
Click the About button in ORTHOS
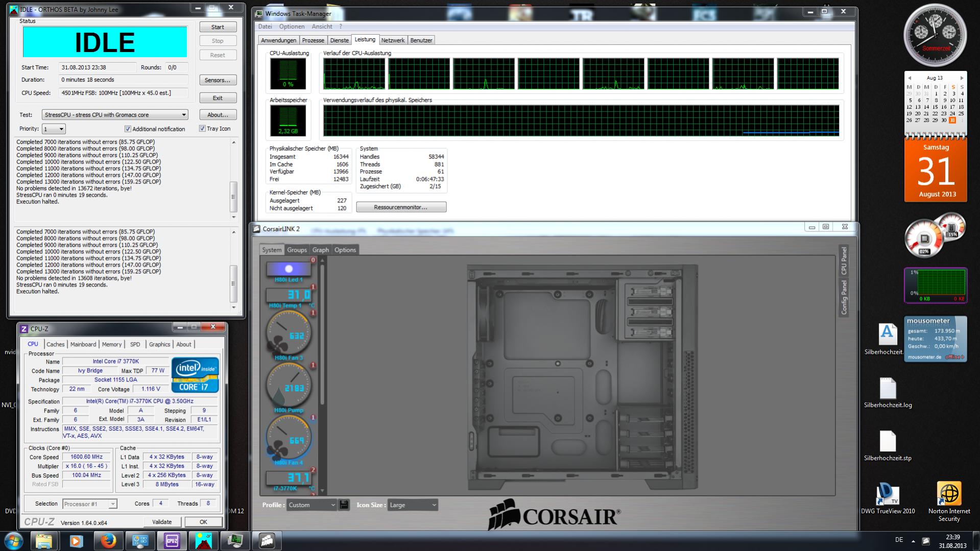coord(218,115)
